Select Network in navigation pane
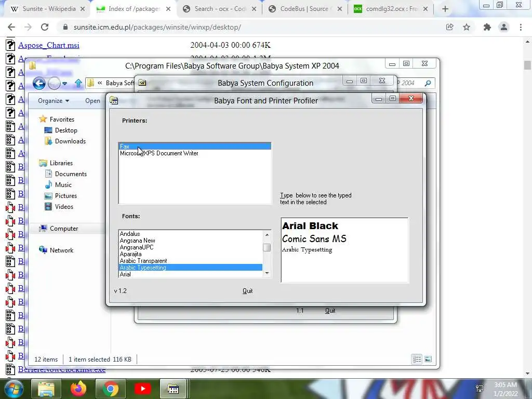532x399 pixels. click(x=56, y=250)
